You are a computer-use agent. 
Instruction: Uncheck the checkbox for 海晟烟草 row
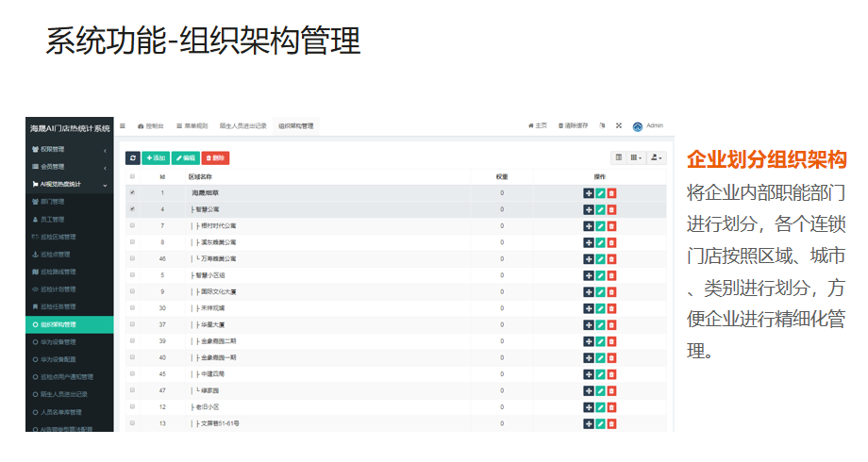coord(132,193)
